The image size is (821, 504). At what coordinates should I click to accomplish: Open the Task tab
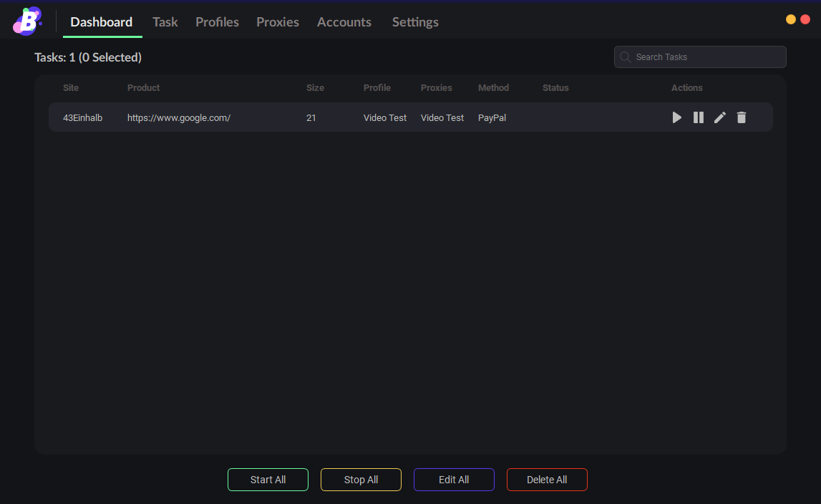coord(165,22)
